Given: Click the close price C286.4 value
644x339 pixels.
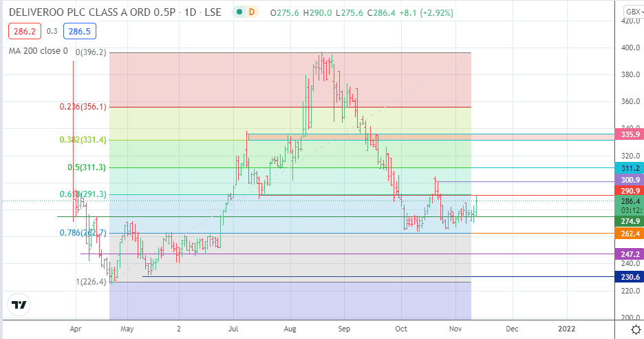Looking at the screenshot, I should pos(381,13).
